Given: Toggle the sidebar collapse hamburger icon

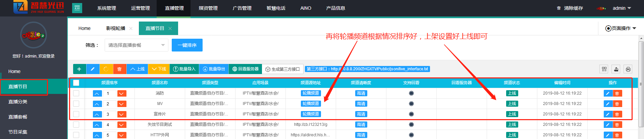Looking at the screenshot, I should click(x=77, y=8).
